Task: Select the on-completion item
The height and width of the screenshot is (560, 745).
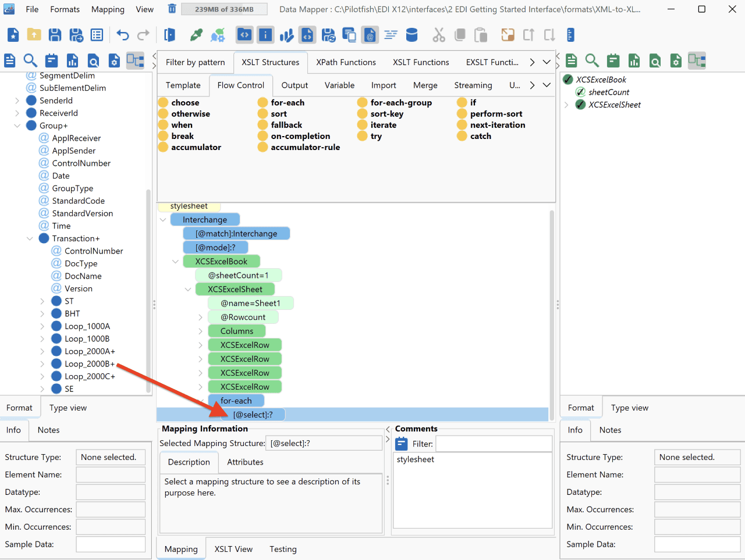Action: 294,136
